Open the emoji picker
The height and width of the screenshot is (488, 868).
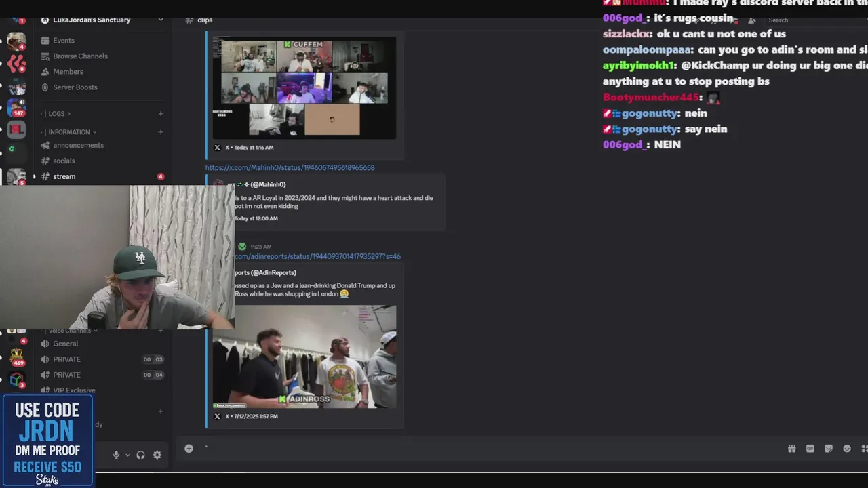(846, 449)
